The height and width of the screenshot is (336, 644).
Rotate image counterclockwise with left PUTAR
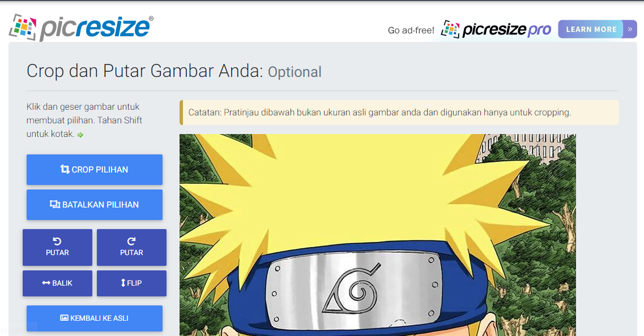58,247
